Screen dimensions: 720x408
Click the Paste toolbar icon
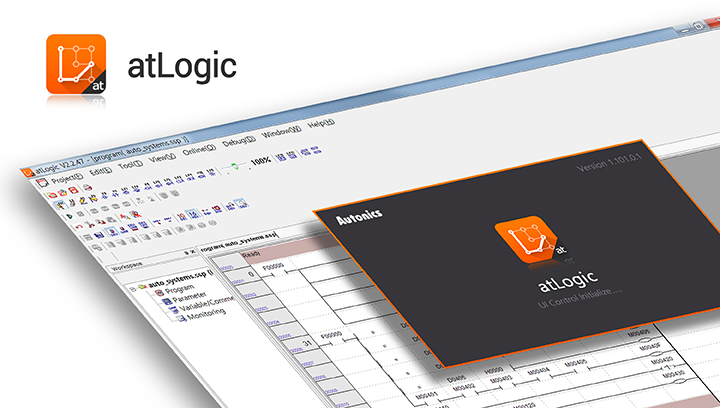111,219
